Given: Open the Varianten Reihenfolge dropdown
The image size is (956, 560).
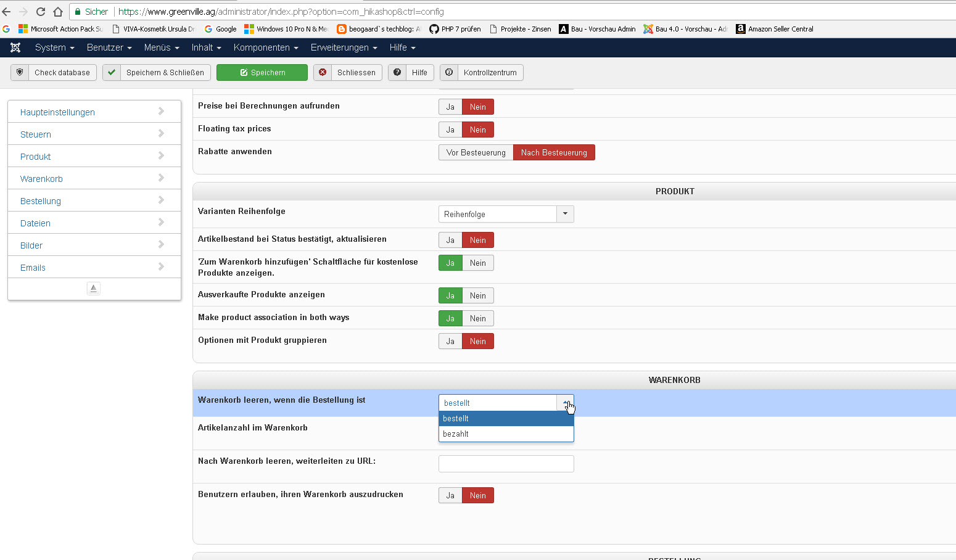Looking at the screenshot, I should coord(506,214).
